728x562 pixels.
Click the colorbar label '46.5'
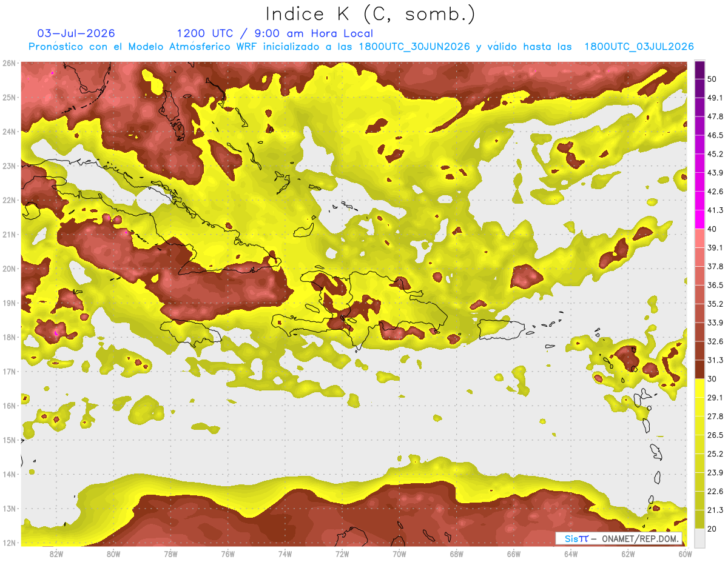pos(715,135)
